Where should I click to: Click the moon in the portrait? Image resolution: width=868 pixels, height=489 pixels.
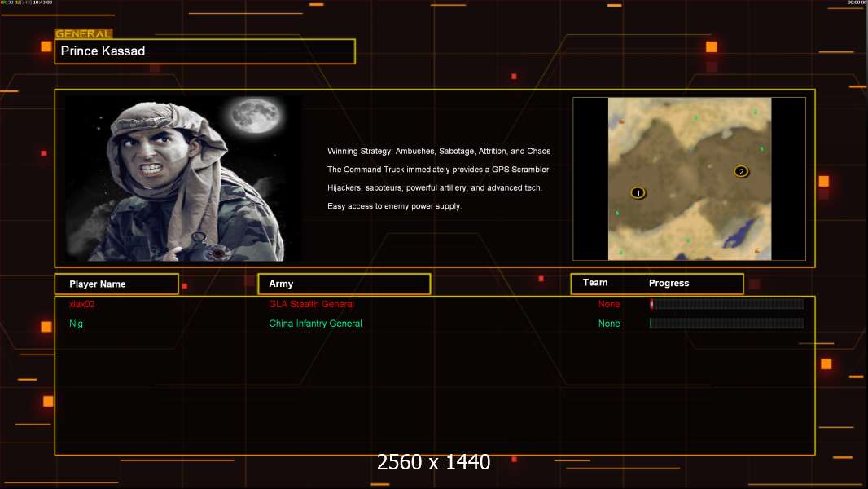coord(256,116)
